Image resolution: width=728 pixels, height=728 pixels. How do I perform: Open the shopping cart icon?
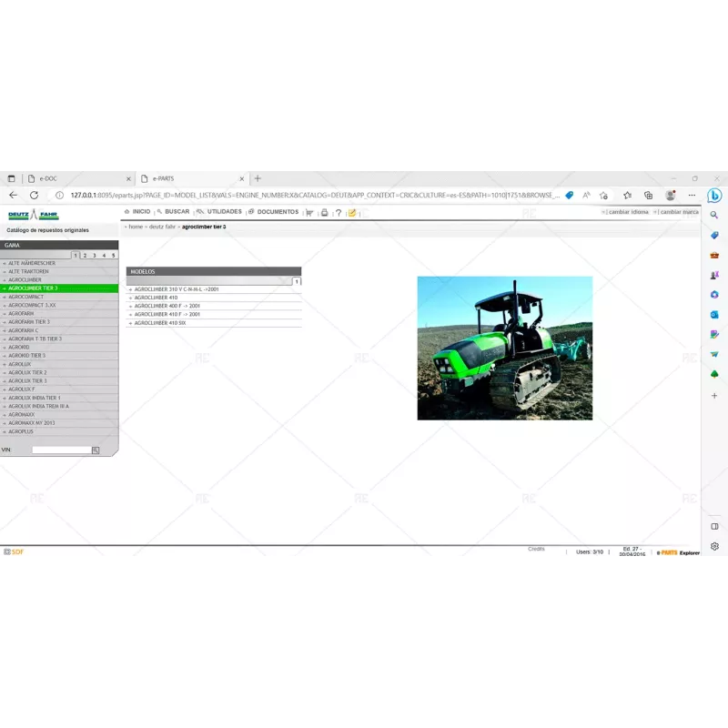coord(308,211)
